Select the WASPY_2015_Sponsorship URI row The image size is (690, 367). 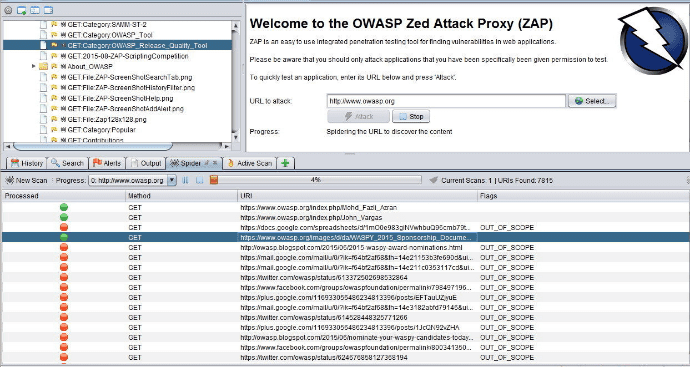click(345, 237)
